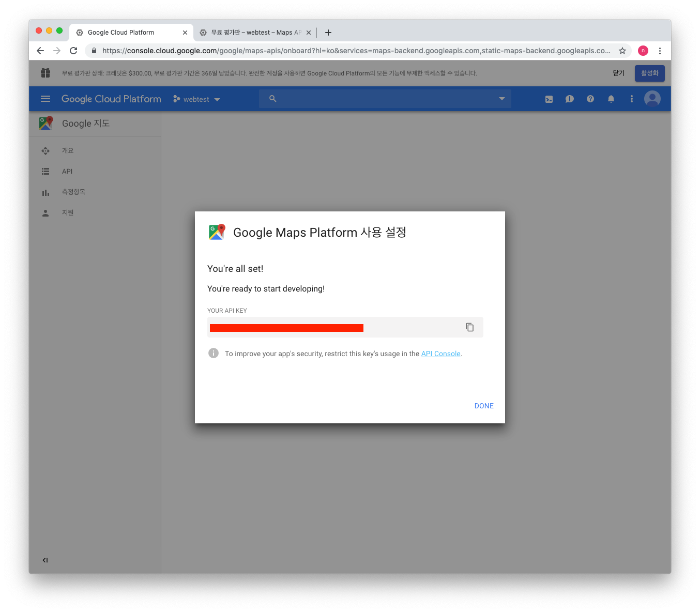This screenshot has width=700, height=612.
Task: Click the search magnifier icon
Action: 273,99
